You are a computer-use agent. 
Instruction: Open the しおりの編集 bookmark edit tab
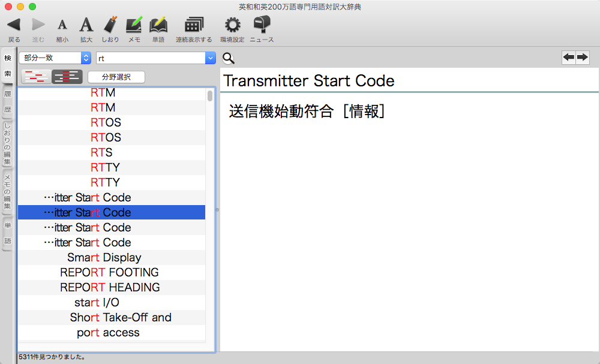coord(8,144)
